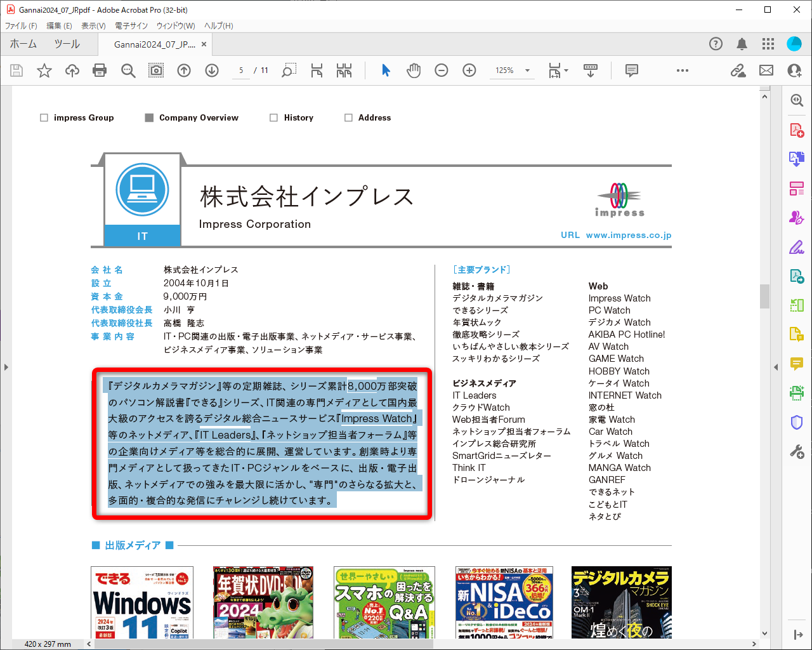Take a snapshot with the camera tool

pyautogui.click(x=156, y=70)
